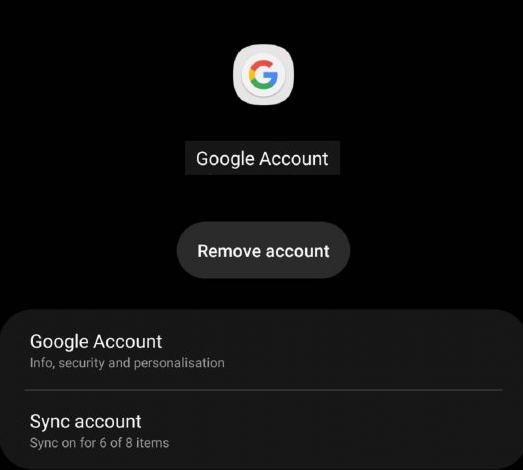Tap the '6 of 8 items' sync count
The width and height of the screenshot is (523, 470).
tap(134, 443)
